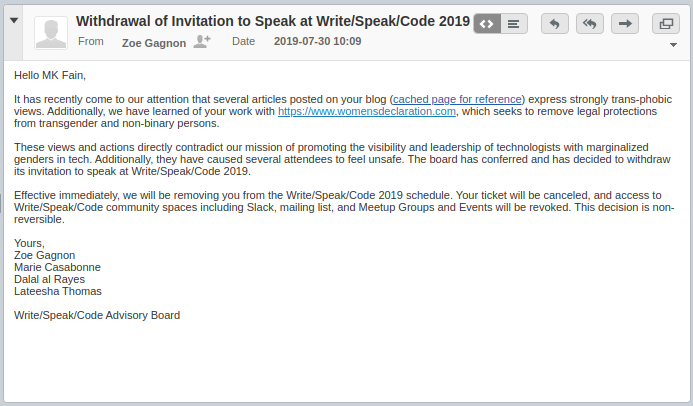693x406 pixels.
Task: Forward the withdrawal email
Action: coord(624,24)
